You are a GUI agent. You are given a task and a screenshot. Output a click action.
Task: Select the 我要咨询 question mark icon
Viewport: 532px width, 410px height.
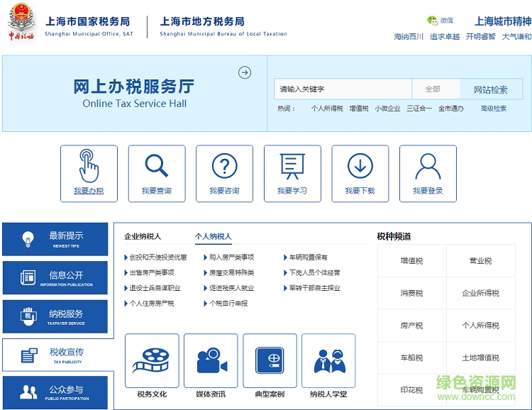coord(224,167)
